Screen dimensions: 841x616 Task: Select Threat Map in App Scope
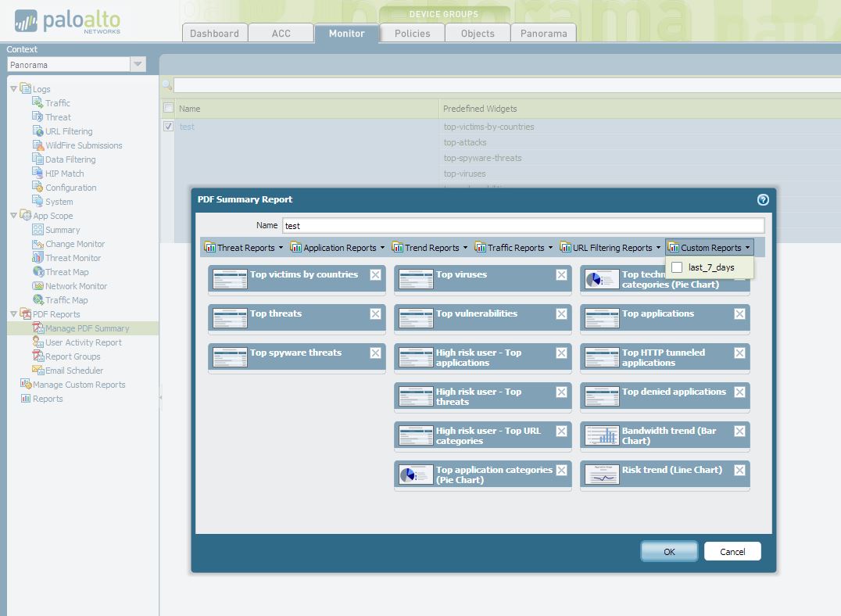pyautogui.click(x=66, y=272)
